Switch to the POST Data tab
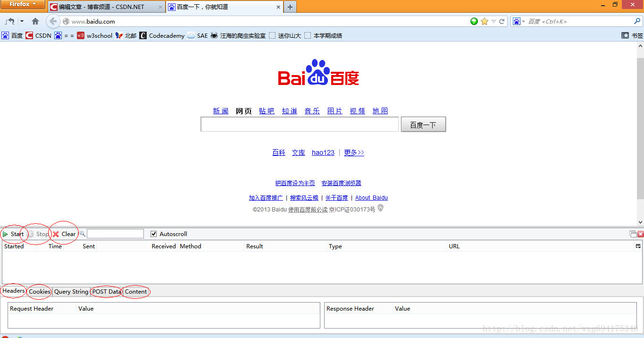The image size is (644, 338). 107,292
